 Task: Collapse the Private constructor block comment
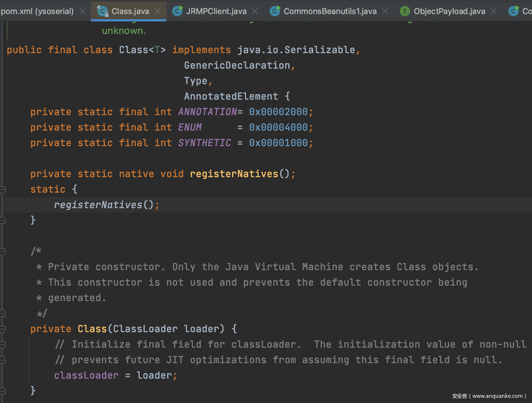(x=3, y=252)
